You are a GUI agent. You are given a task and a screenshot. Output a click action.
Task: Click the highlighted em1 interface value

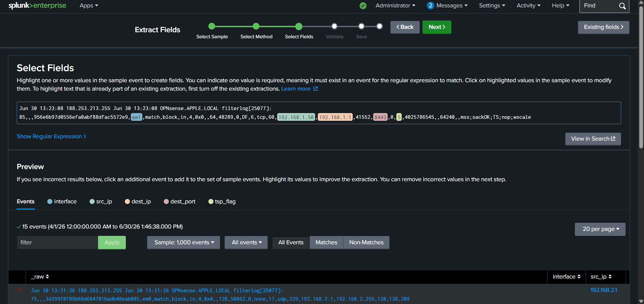coord(136,117)
